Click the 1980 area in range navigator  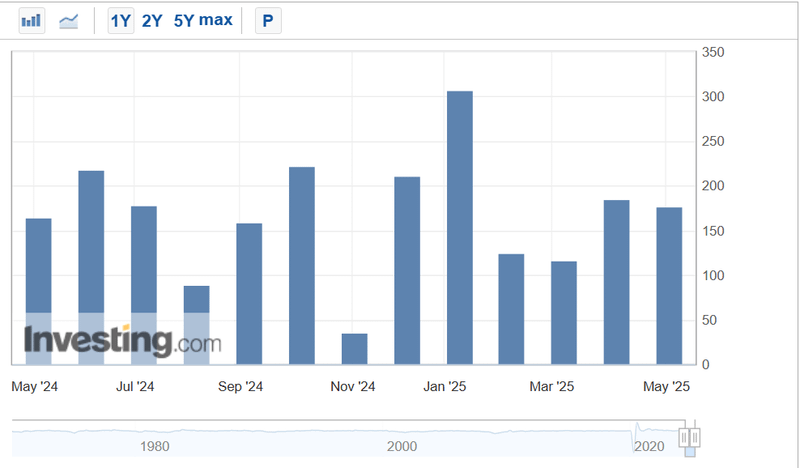click(x=155, y=447)
